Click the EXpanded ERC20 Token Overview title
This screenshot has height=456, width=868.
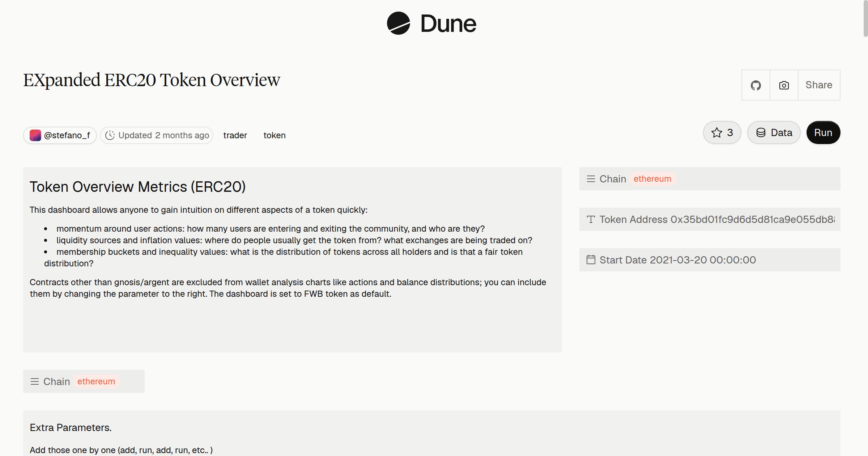pos(152,80)
